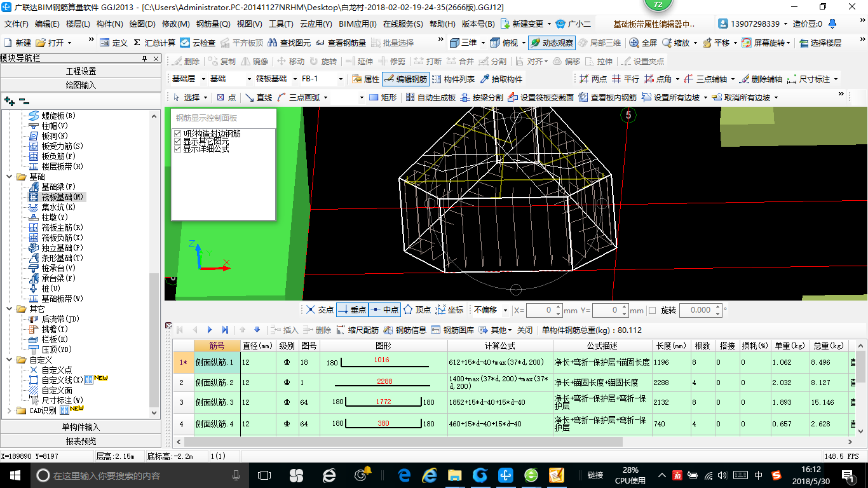Toggle the 旋转 rotation checkbox
Screen dimensions: 868x488
652,310
